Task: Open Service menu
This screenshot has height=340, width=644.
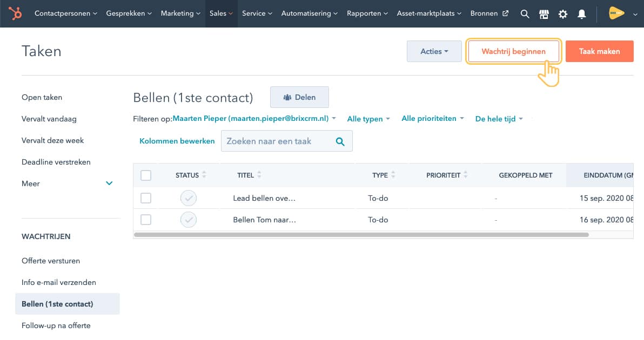Action: pos(257,13)
